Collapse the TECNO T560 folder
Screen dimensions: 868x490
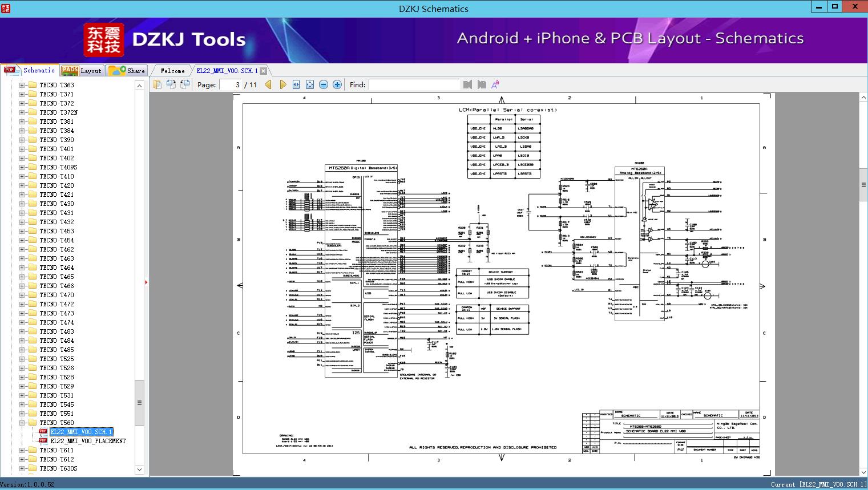(x=22, y=423)
